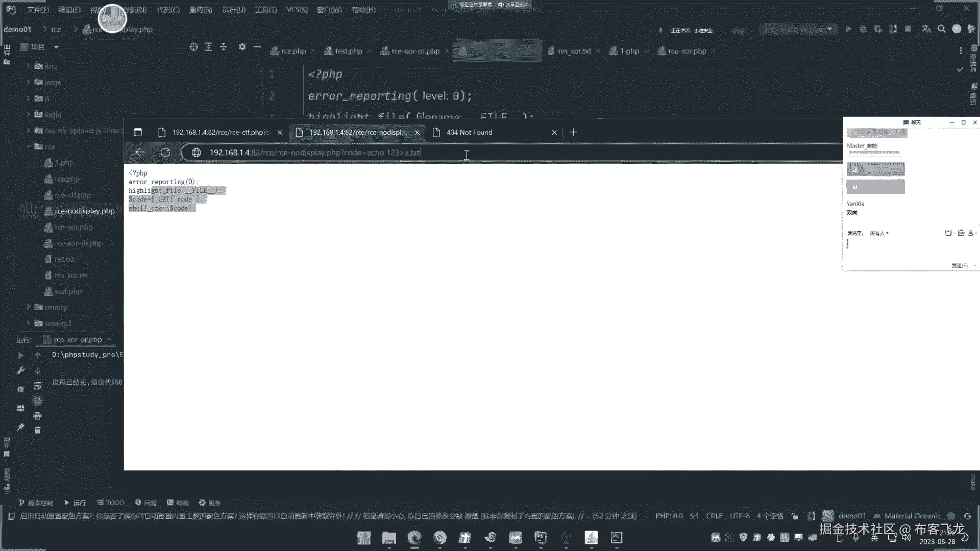The image size is (980, 551).
Task: Open a new browser tab with plus
Action: pos(573,133)
